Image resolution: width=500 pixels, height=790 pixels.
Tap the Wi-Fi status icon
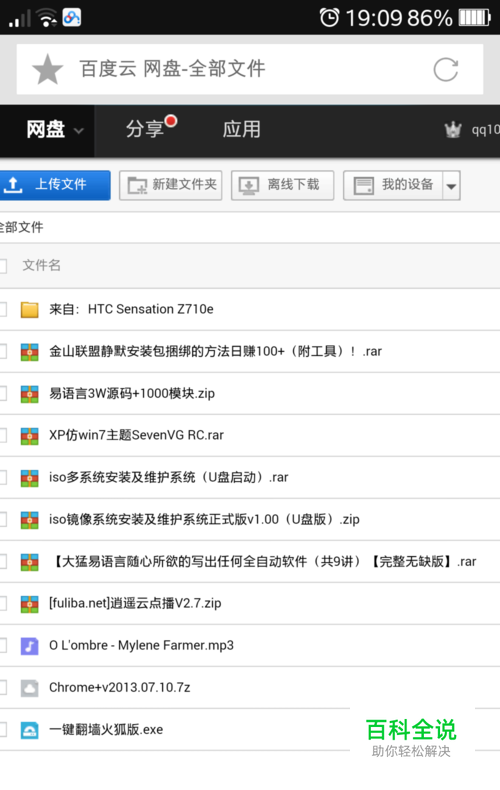pos(47,18)
